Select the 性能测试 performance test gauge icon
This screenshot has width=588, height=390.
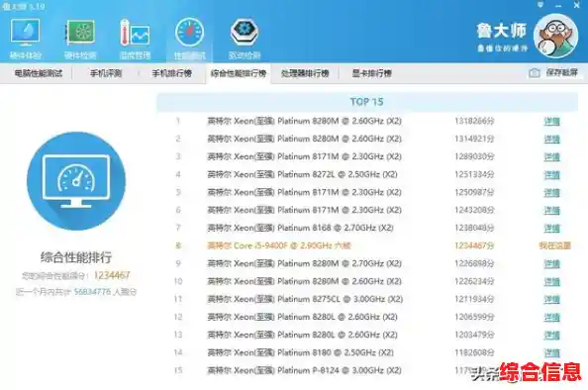[x=189, y=38]
